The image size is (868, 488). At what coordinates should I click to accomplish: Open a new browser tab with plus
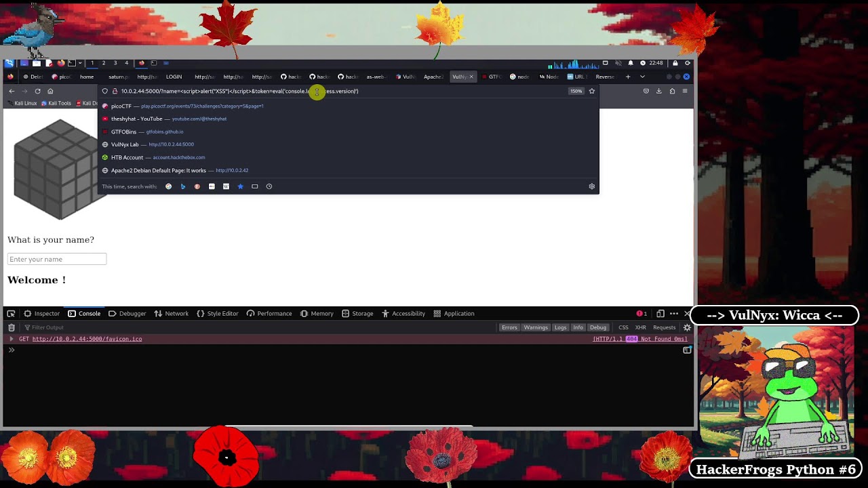[x=627, y=77]
